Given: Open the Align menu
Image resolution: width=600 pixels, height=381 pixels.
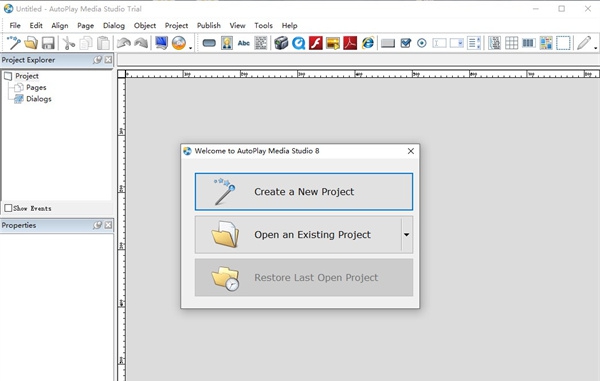Looking at the screenshot, I should click(60, 26).
